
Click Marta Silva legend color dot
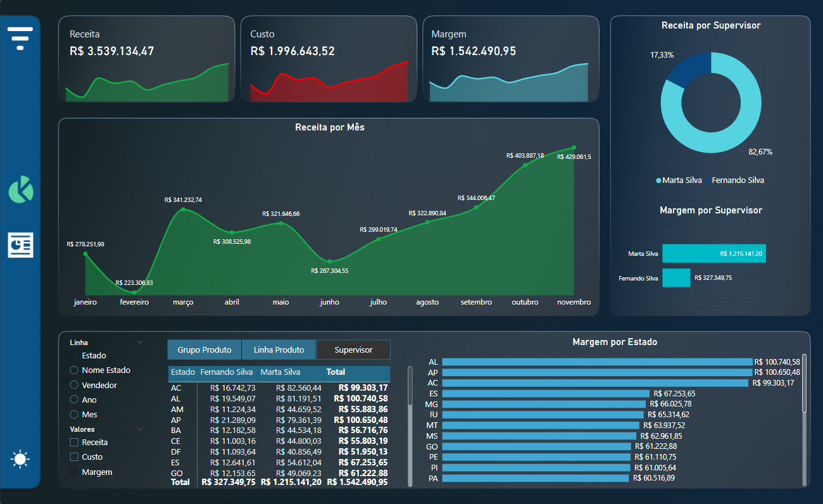pos(659,180)
